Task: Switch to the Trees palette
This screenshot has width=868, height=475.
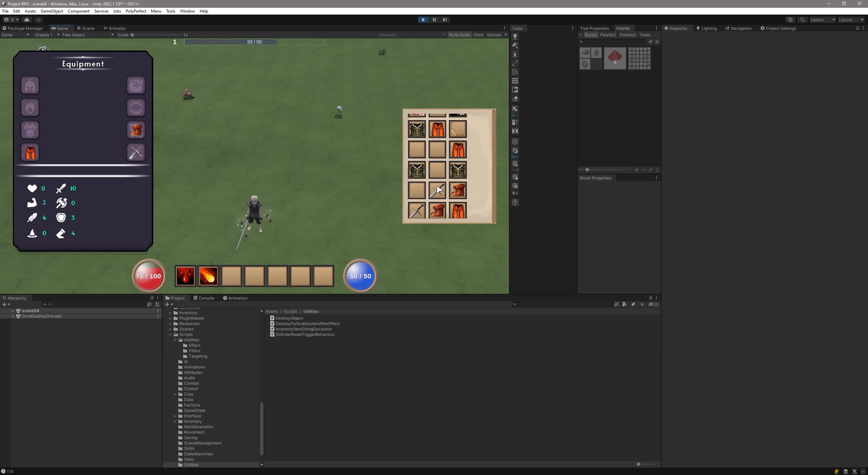Action: point(645,35)
